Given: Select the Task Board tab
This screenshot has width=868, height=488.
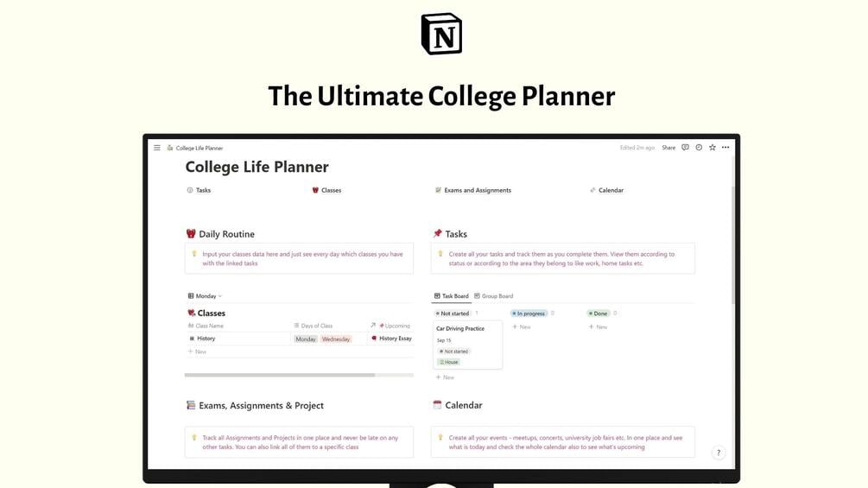Looking at the screenshot, I should pyautogui.click(x=451, y=296).
